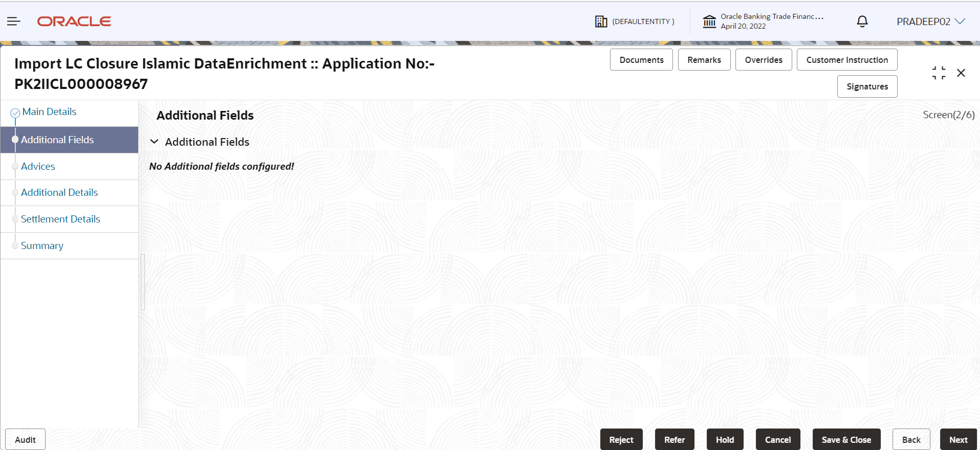Collapse the window with the minimize icon
The height and width of the screenshot is (450, 980).
click(939, 73)
